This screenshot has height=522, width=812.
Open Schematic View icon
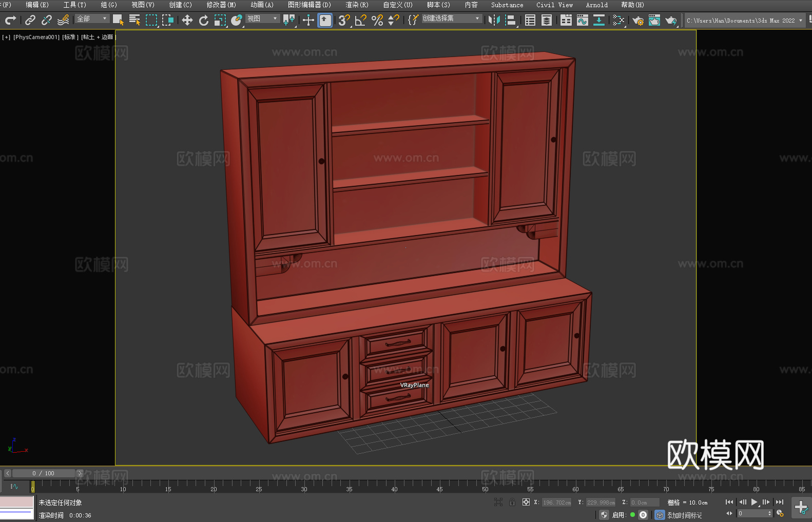tap(599, 20)
